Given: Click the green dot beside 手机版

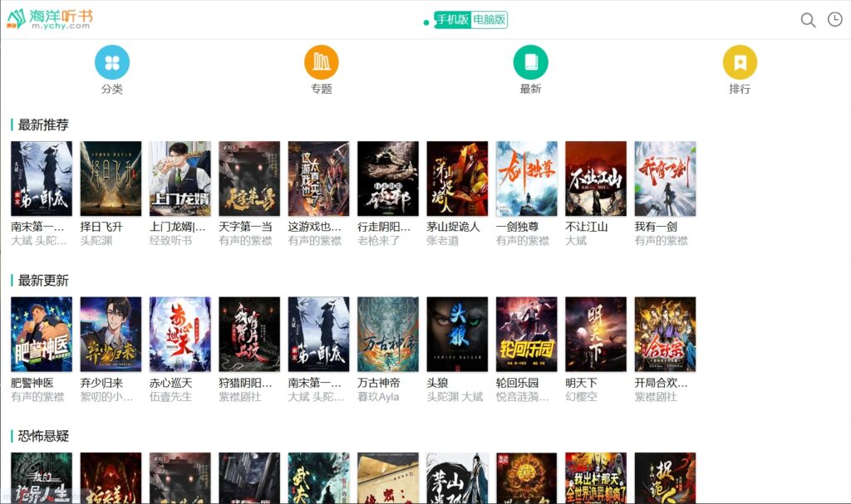Looking at the screenshot, I should click(x=425, y=20).
